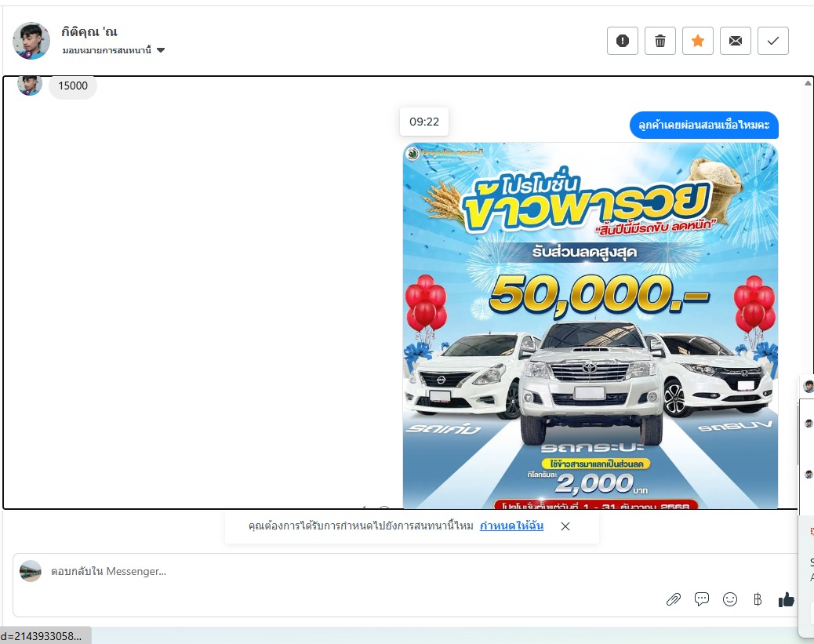Dismiss the assignment prompt with X

[565, 526]
